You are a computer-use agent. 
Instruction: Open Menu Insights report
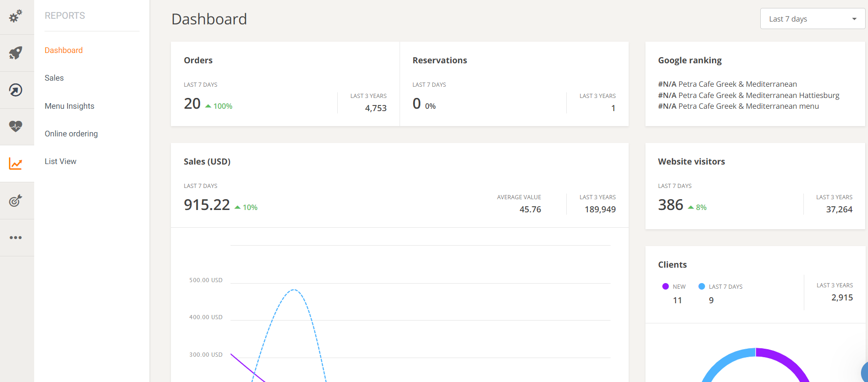pyautogui.click(x=69, y=106)
